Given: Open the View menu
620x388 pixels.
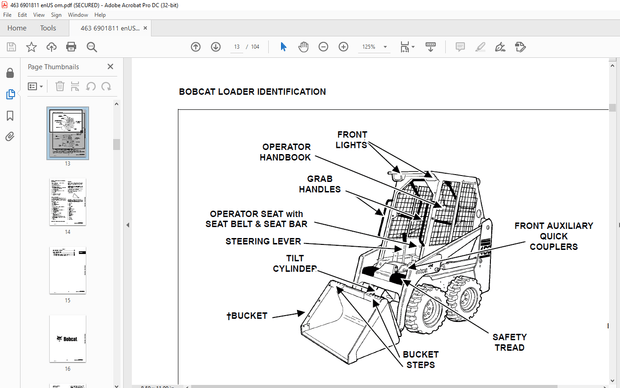Looking at the screenshot, I should [x=39, y=15].
